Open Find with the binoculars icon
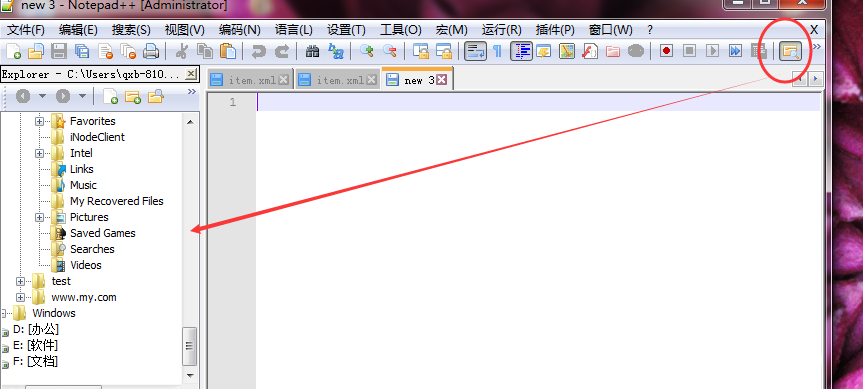863x389 pixels. pyautogui.click(x=313, y=51)
